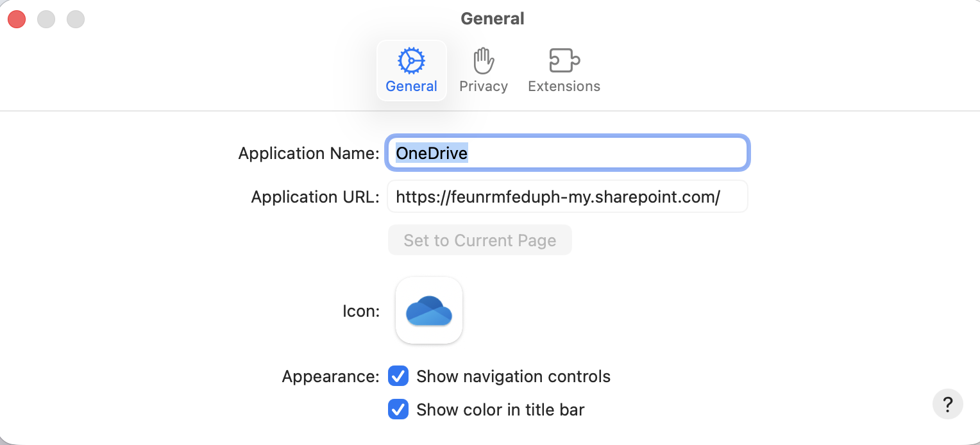Close the General preferences window
Image resolution: width=980 pixels, height=445 pixels.
pos(17,19)
